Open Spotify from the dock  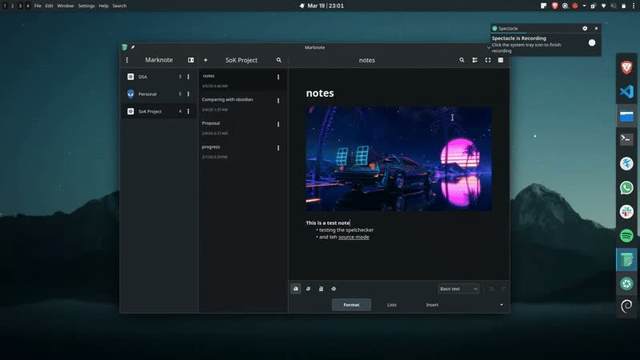627,236
